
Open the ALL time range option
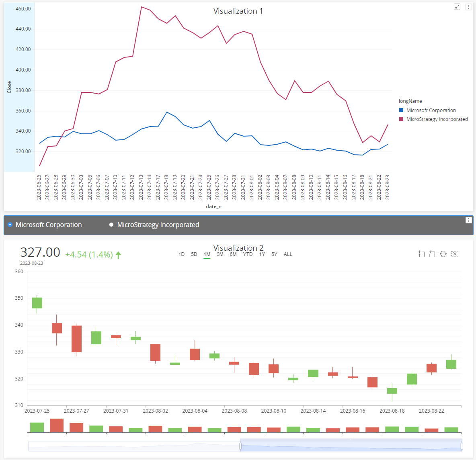tap(288, 254)
